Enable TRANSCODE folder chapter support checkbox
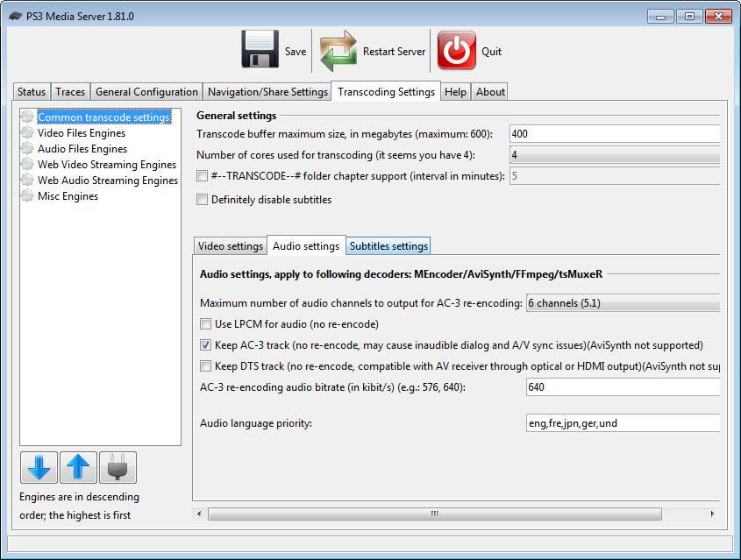 203,176
